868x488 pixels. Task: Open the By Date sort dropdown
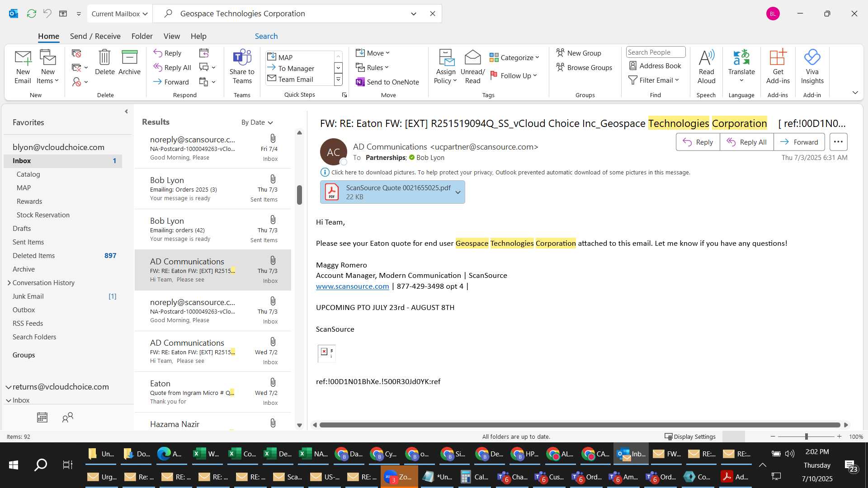257,122
